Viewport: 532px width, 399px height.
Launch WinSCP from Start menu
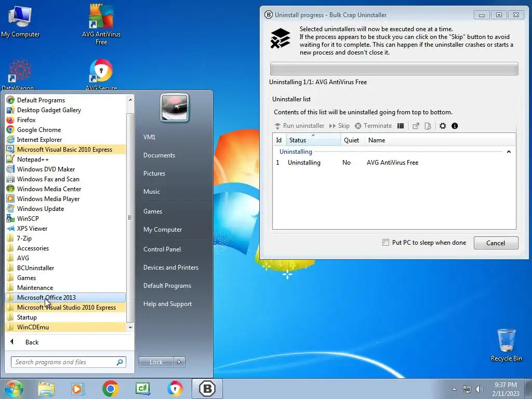[x=66, y=219]
